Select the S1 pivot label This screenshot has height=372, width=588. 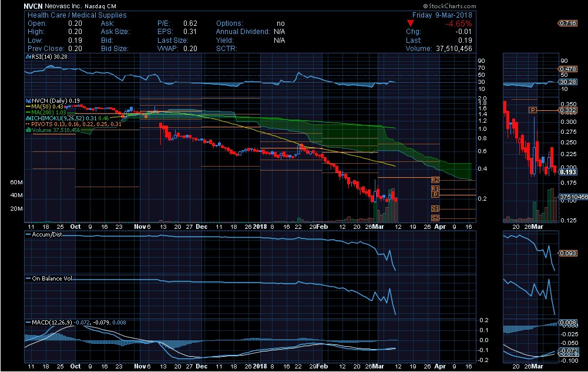[x=435, y=209]
